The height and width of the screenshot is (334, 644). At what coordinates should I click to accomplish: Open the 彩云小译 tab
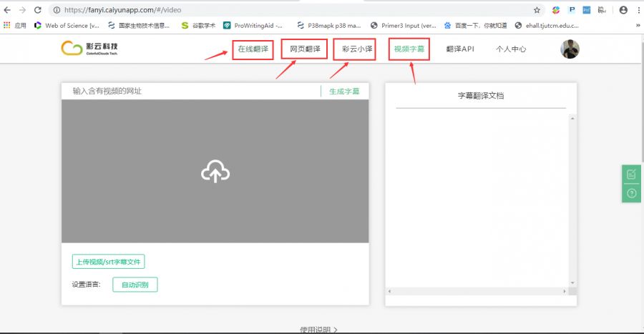click(x=357, y=49)
